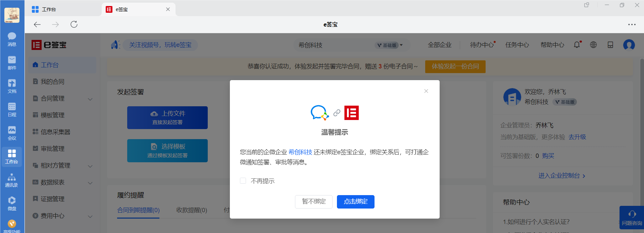Select 工作台 in the left navigation
Viewport: 644px width, 233px height.
click(62, 65)
